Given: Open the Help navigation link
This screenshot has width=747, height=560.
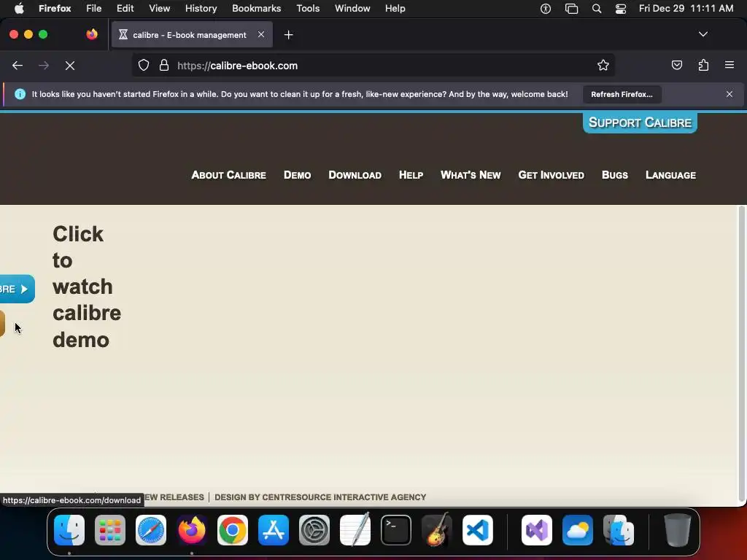Looking at the screenshot, I should click(x=411, y=175).
